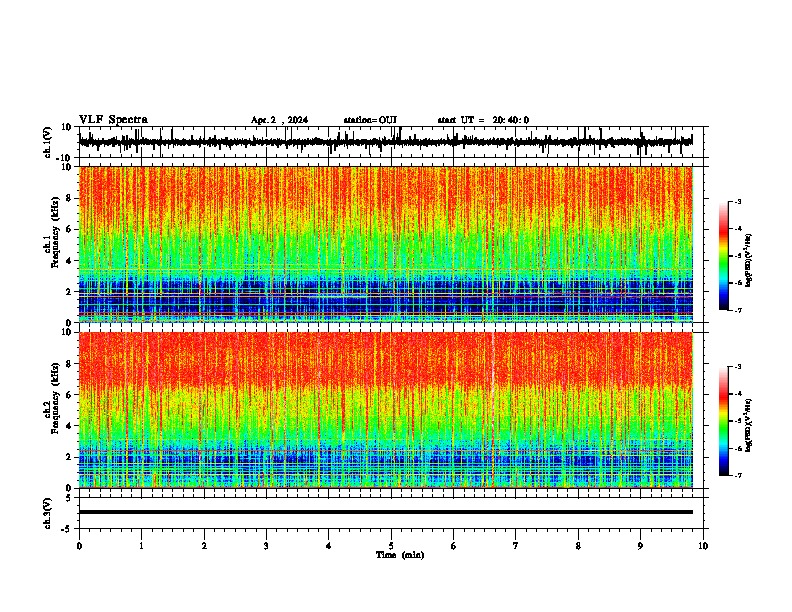Click inside the ch.1 spectrogram panel

[385, 244]
